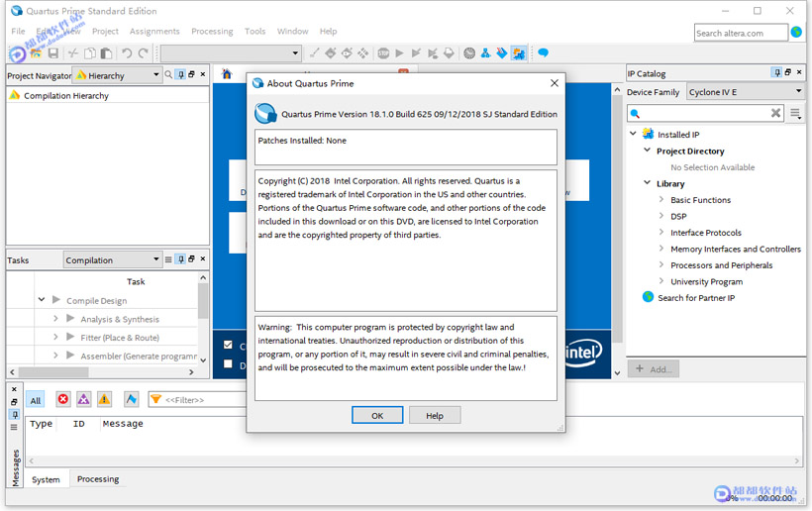Float the IP Catalog panel
Viewport: 812px width, 511px height.
pos(787,72)
